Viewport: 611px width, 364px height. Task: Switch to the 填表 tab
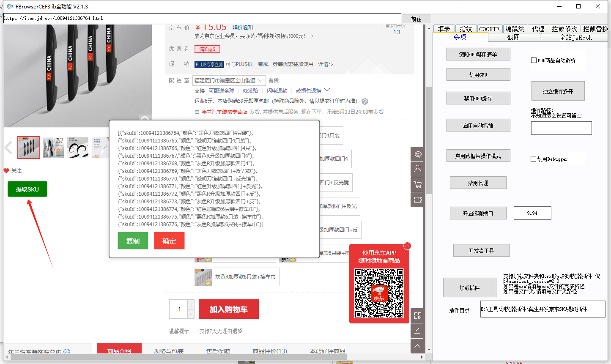[444, 29]
